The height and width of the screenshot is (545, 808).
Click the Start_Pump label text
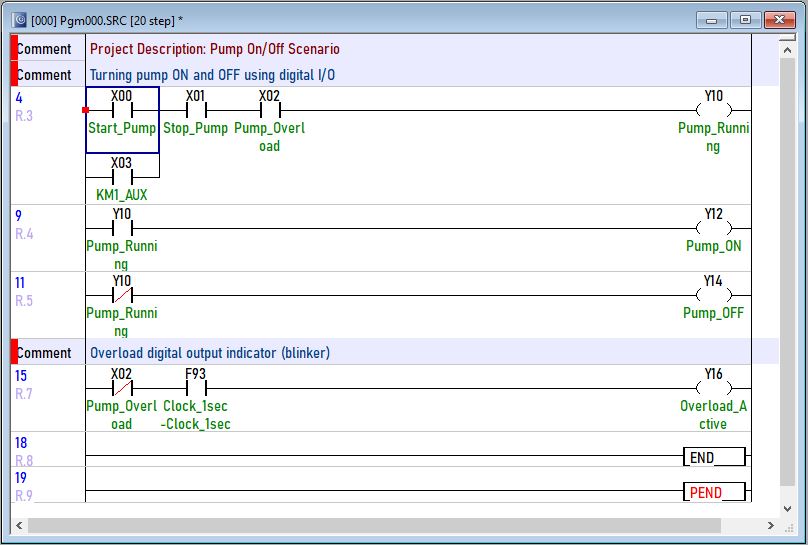tap(122, 128)
